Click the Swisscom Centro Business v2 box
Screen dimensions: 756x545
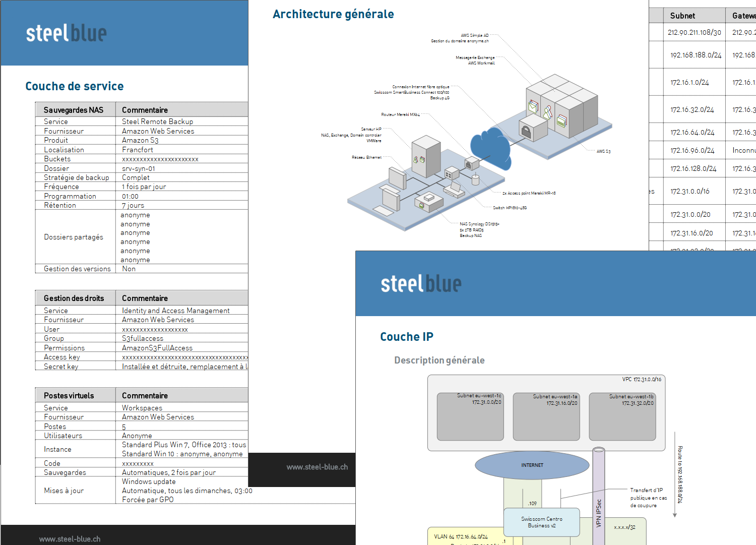[542, 522]
